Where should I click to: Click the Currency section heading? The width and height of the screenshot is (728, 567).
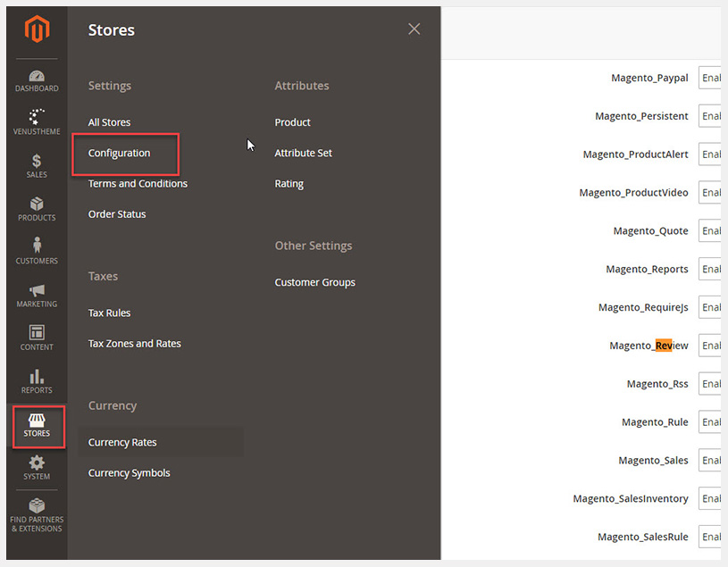113,406
